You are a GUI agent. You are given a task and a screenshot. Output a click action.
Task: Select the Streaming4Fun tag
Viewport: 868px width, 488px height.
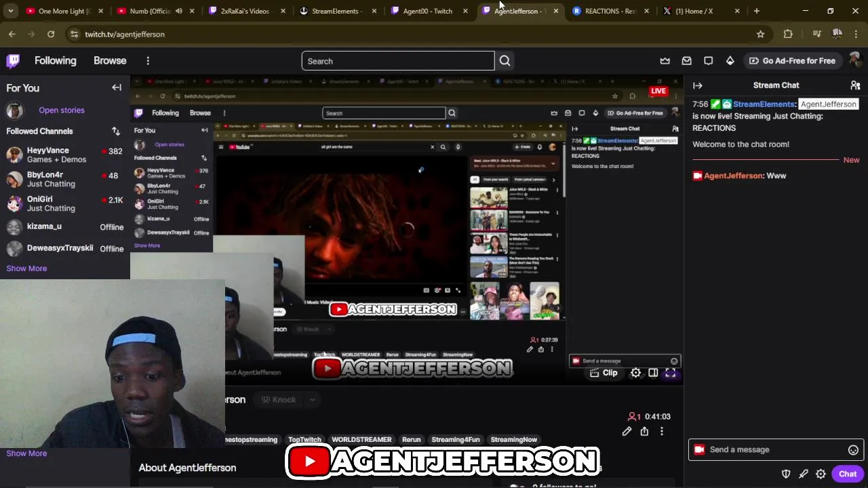tap(456, 440)
